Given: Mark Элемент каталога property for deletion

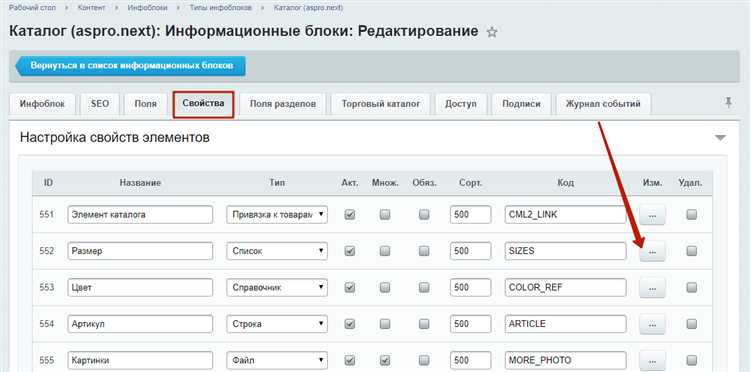Looking at the screenshot, I should coord(691,215).
